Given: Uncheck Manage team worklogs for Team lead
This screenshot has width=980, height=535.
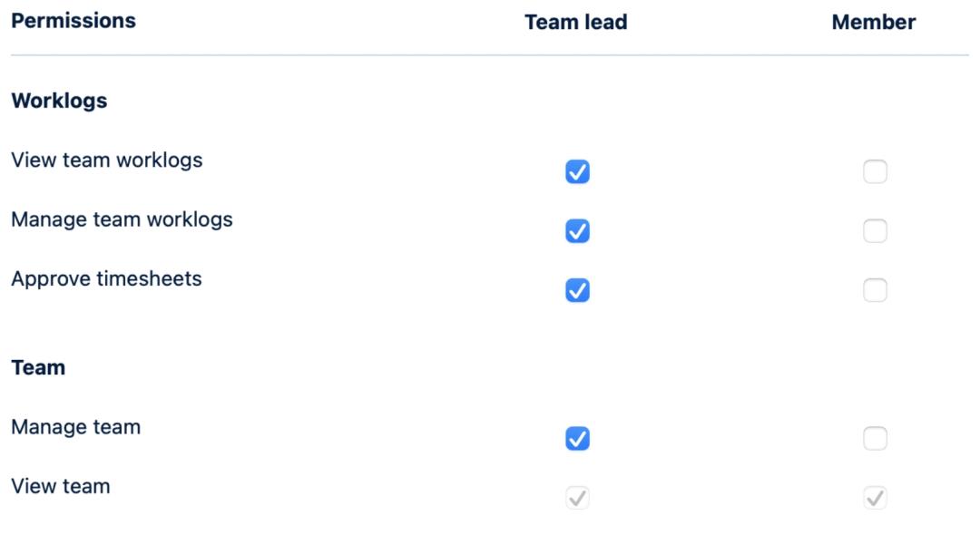Looking at the screenshot, I should point(577,231).
